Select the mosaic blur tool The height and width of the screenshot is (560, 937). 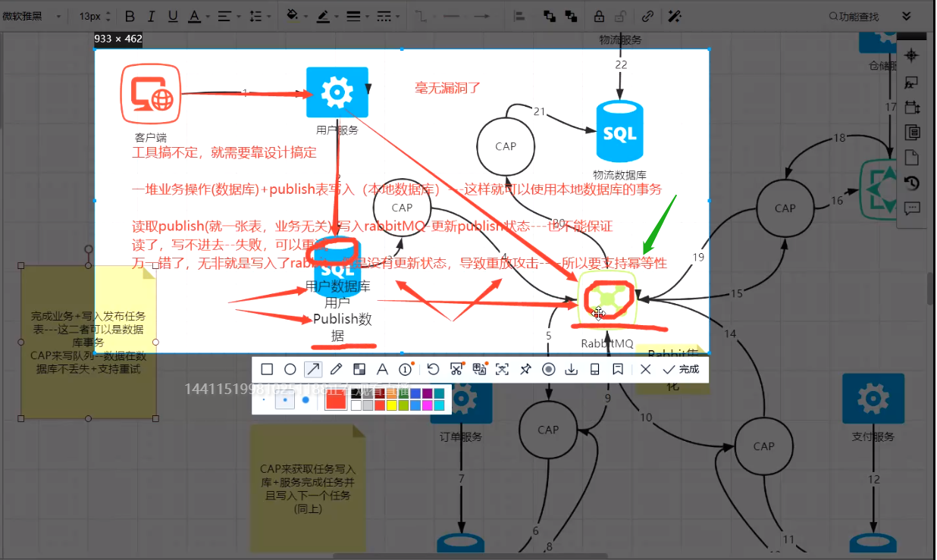pyautogui.click(x=359, y=369)
